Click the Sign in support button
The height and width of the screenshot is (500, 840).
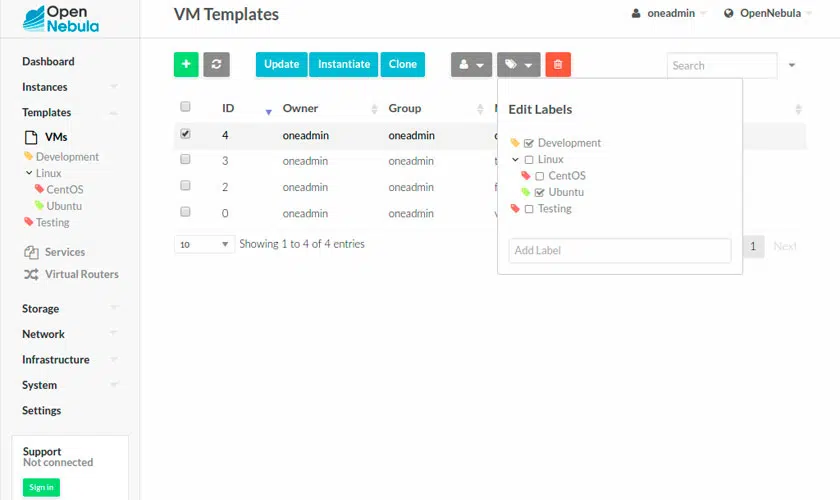tap(41, 487)
